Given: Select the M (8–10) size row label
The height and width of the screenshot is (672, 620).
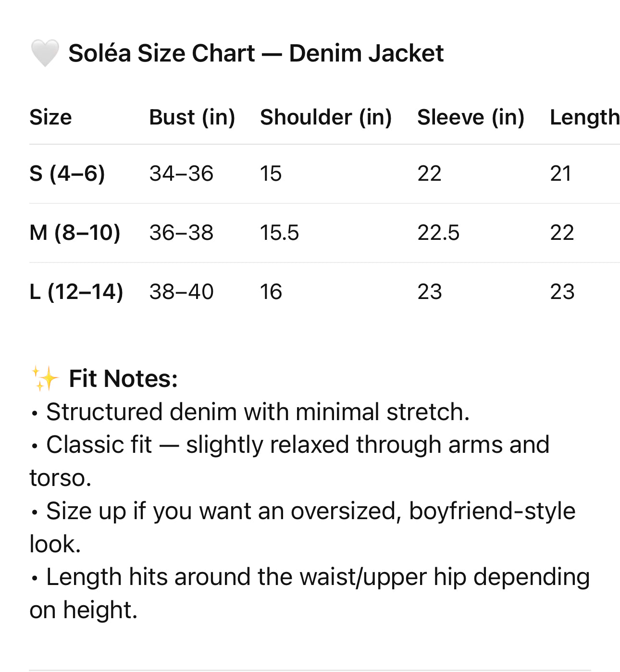Looking at the screenshot, I should coord(74,233).
